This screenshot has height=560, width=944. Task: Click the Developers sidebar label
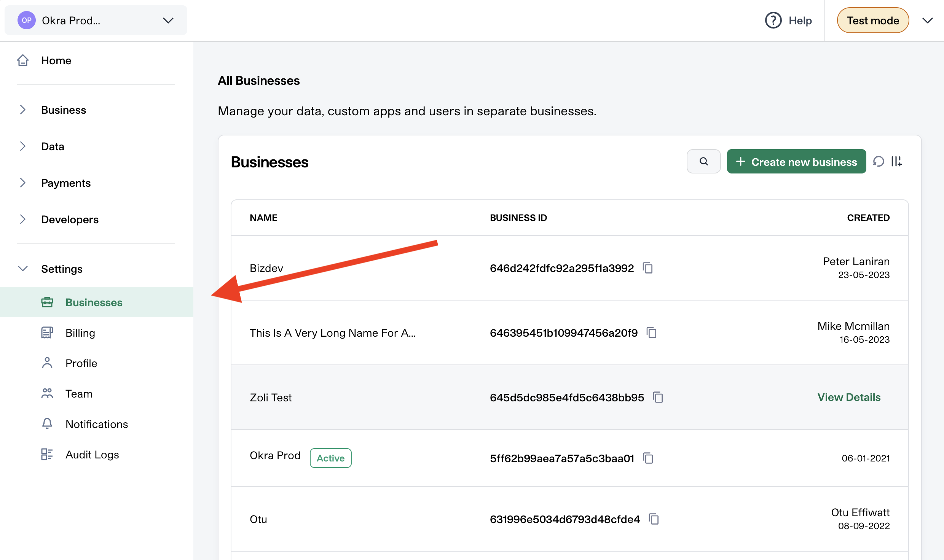pyautogui.click(x=70, y=220)
